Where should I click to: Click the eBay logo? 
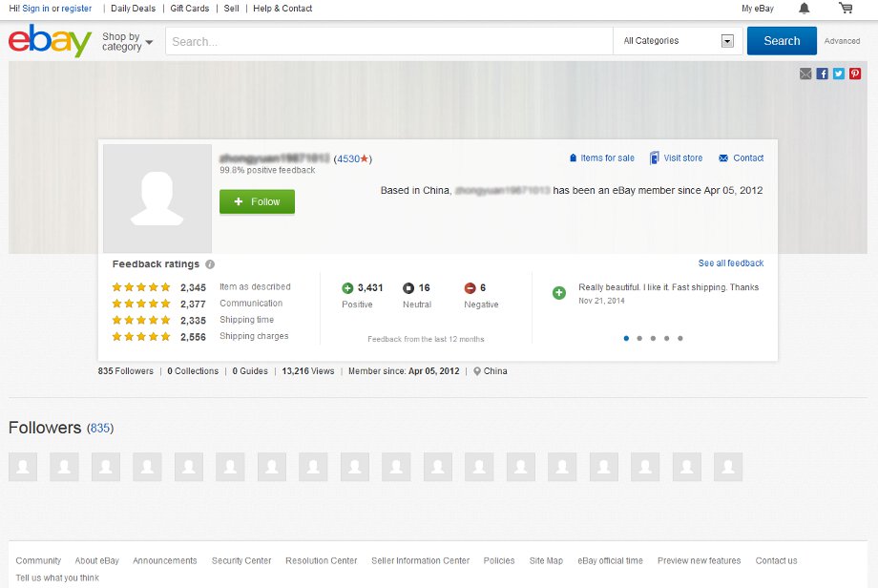50,40
